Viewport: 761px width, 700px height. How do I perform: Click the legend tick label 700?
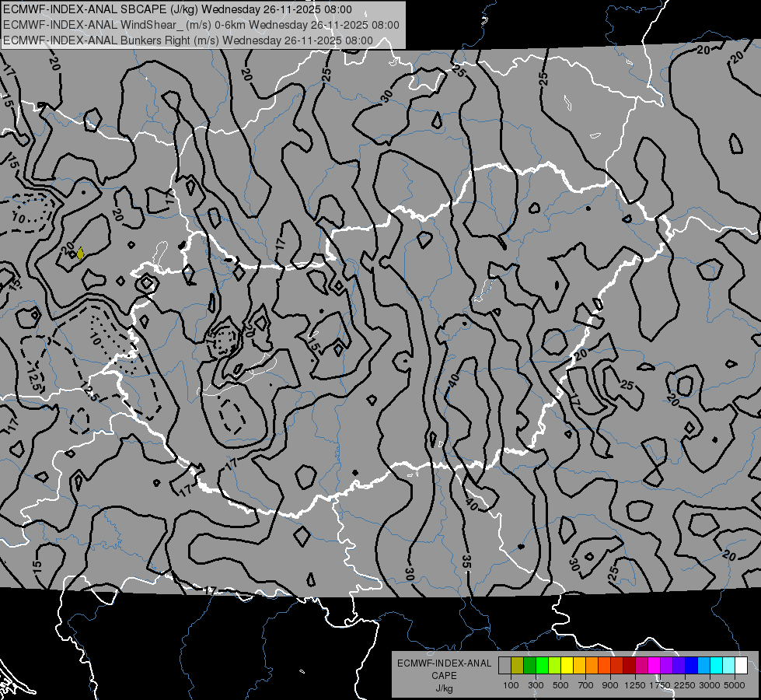point(586,685)
